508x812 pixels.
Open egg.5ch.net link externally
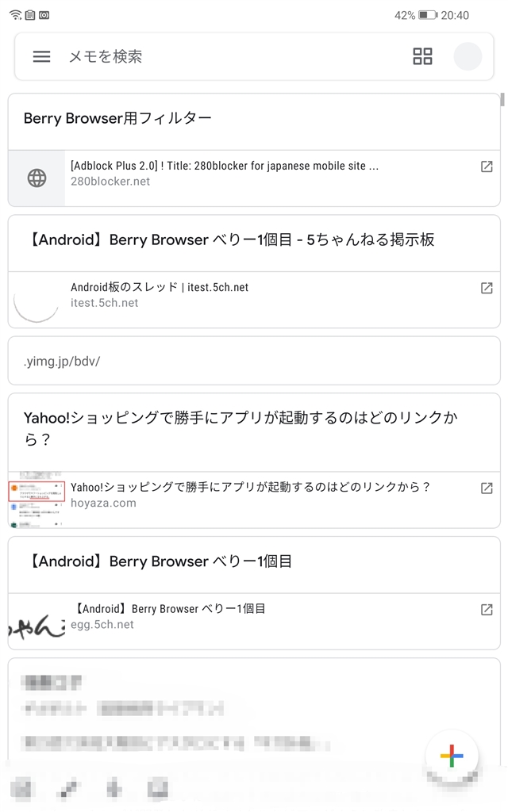(487, 610)
